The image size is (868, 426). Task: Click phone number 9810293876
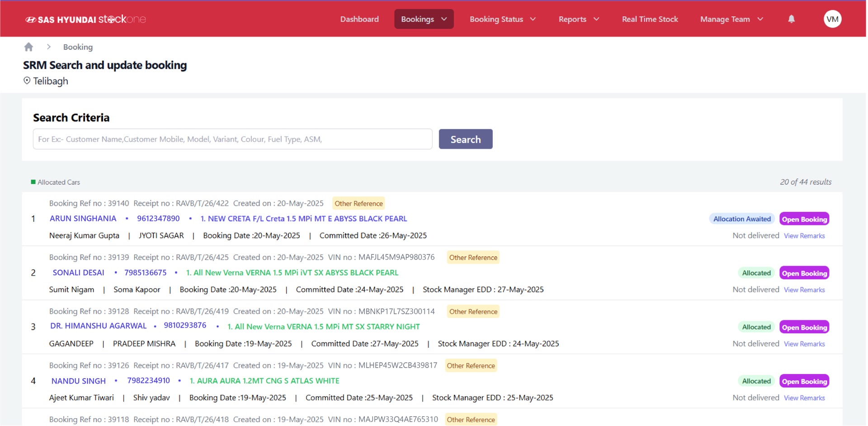[185, 326]
